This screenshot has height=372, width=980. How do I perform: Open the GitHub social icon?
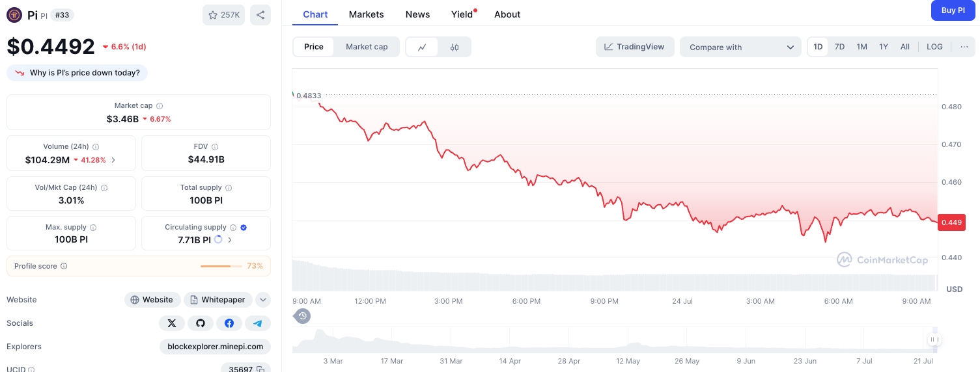(201, 323)
